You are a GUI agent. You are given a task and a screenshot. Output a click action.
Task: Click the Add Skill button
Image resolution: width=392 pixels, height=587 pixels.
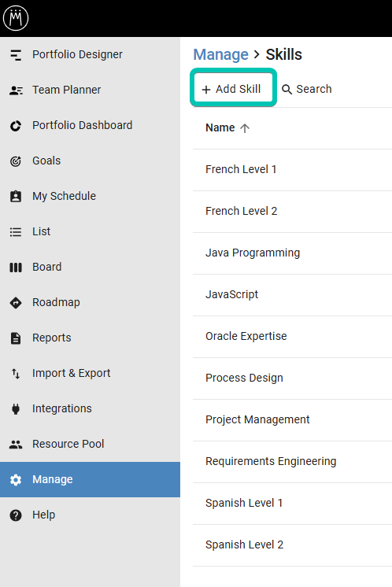click(x=233, y=89)
